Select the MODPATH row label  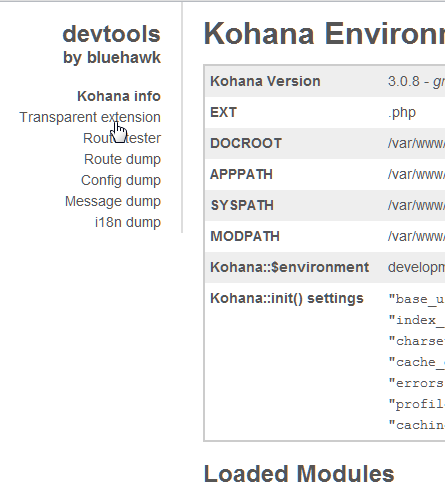(x=245, y=236)
